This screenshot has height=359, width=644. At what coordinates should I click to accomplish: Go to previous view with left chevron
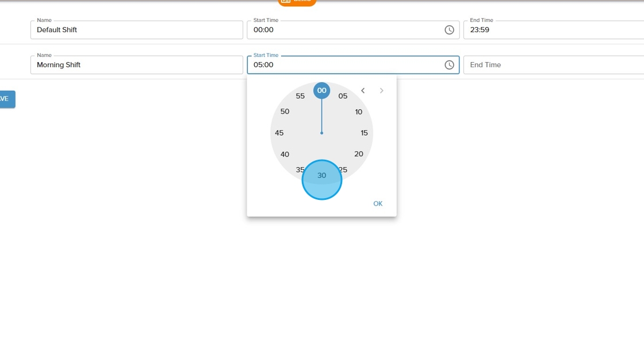coord(363,91)
